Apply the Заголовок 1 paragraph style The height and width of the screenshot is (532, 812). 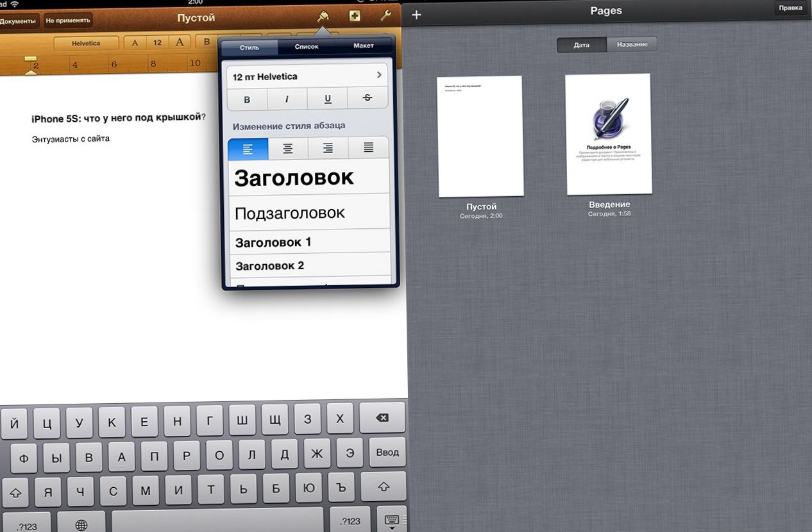[309, 242]
